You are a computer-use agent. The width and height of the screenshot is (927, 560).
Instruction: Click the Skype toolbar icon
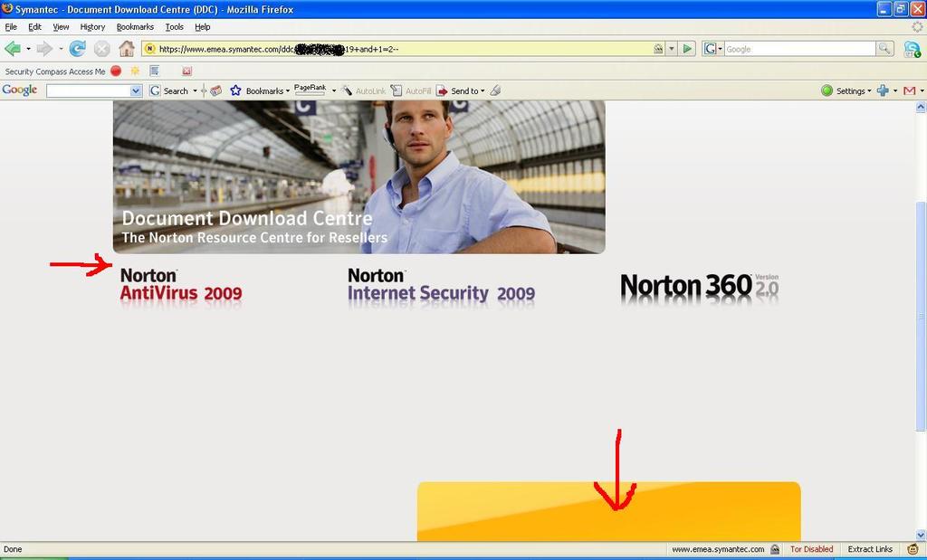[x=912, y=49]
